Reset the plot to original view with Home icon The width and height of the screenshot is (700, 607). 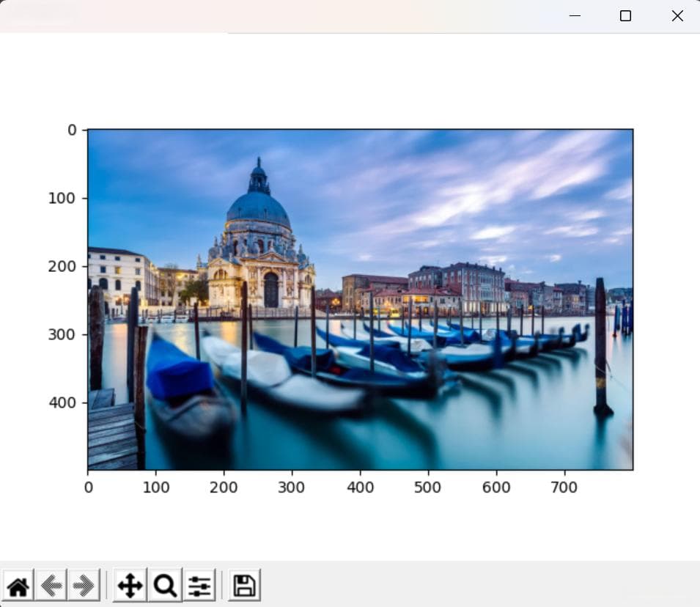18,586
